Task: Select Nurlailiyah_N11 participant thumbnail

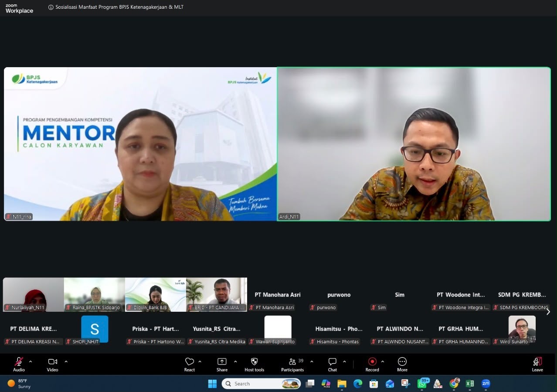Action: click(x=34, y=295)
